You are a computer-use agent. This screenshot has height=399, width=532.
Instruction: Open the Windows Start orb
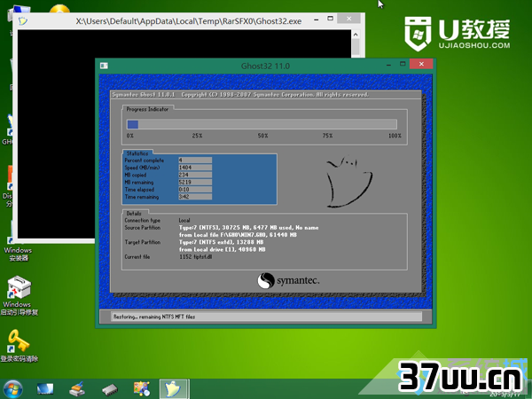point(13,389)
